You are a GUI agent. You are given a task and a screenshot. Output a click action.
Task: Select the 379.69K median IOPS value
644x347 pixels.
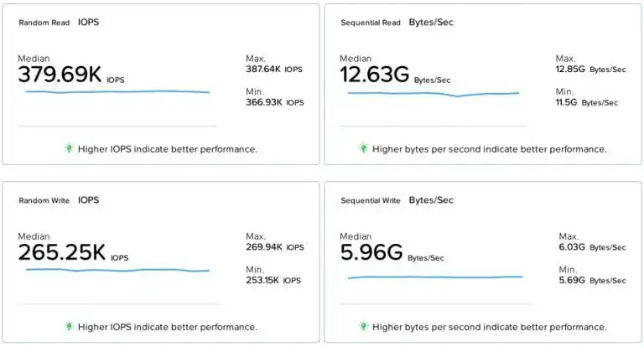[x=60, y=75]
